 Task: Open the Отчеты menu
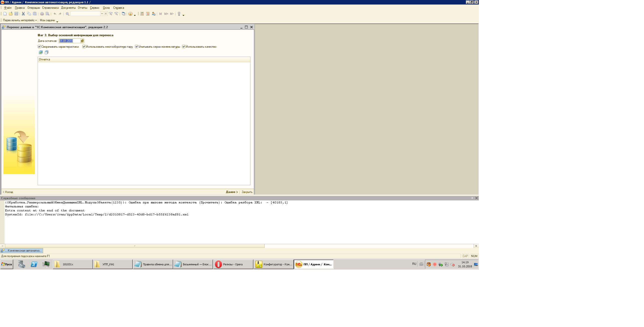[83, 8]
